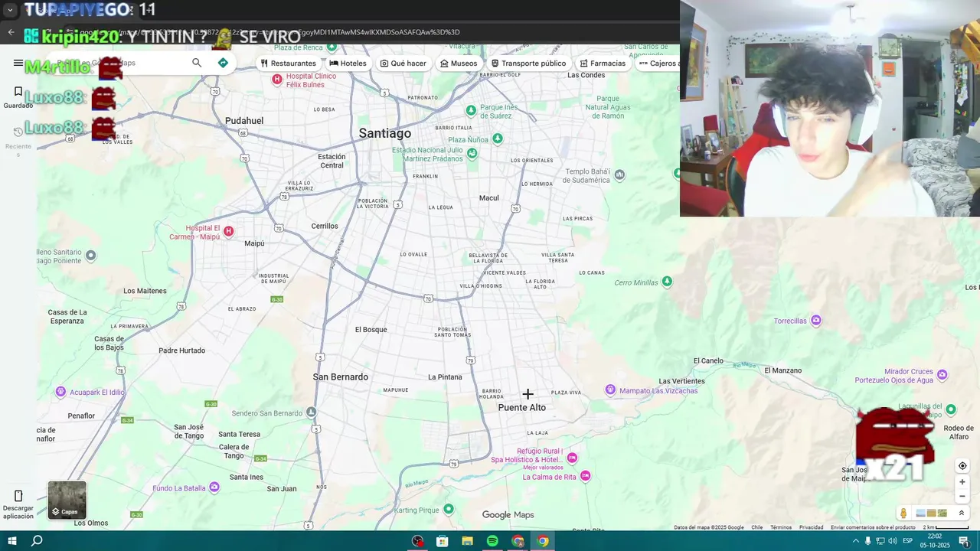Open directions with the blue diamond icon
The width and height of the screenshot is (980, 551).
223,63
